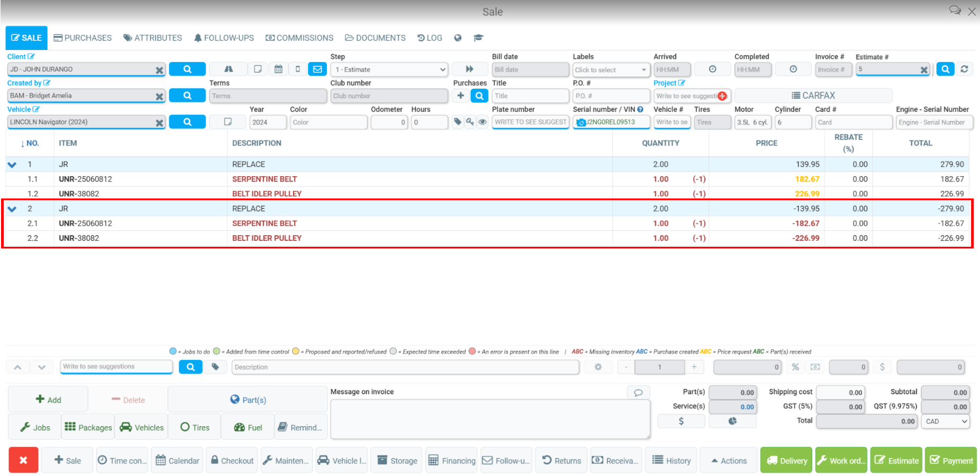Collapse job line 2 REPLACE
Screen dimensions: 980x476
pyautogui.click(x=12, y=209)
